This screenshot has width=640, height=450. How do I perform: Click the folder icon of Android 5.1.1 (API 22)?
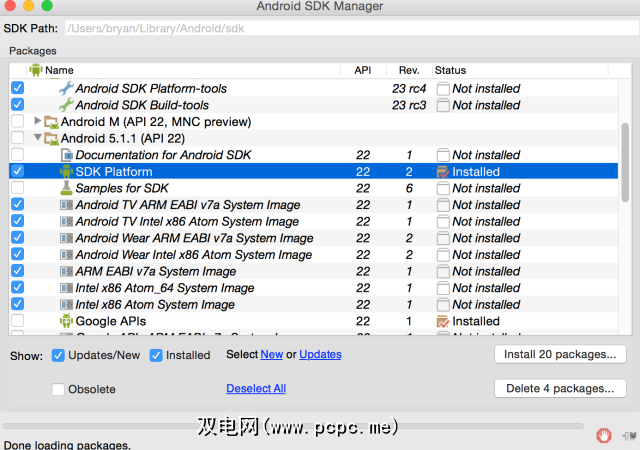click(51, 138)
